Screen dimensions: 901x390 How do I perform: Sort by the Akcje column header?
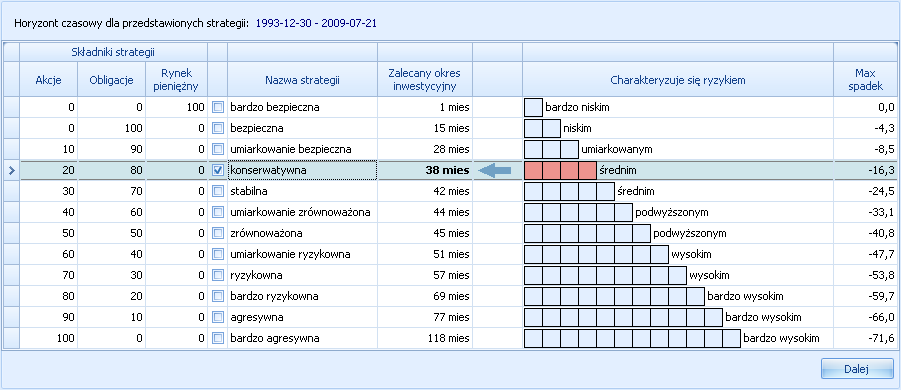[48, 80]
